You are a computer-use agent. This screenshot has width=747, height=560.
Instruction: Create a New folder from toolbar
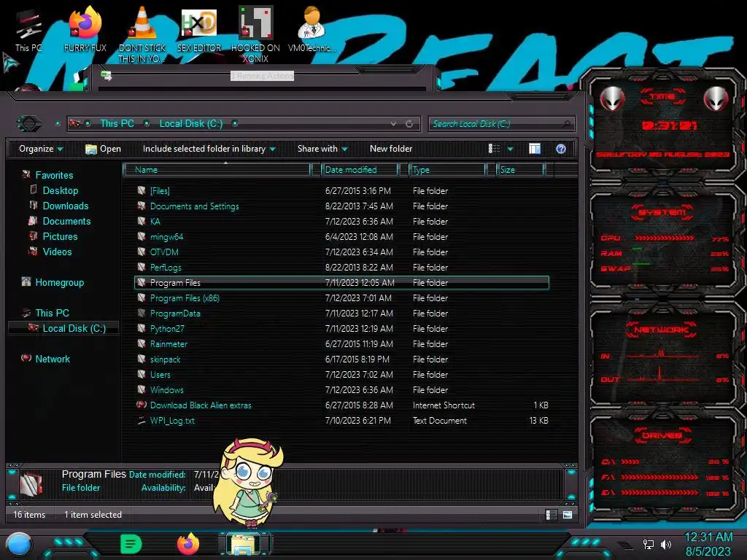click(x=391, y=149)
